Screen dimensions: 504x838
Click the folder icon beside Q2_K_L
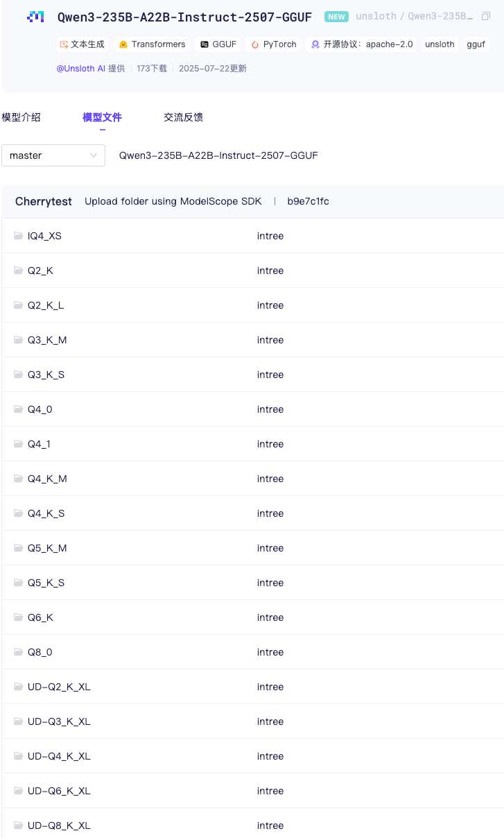[19, 305]
